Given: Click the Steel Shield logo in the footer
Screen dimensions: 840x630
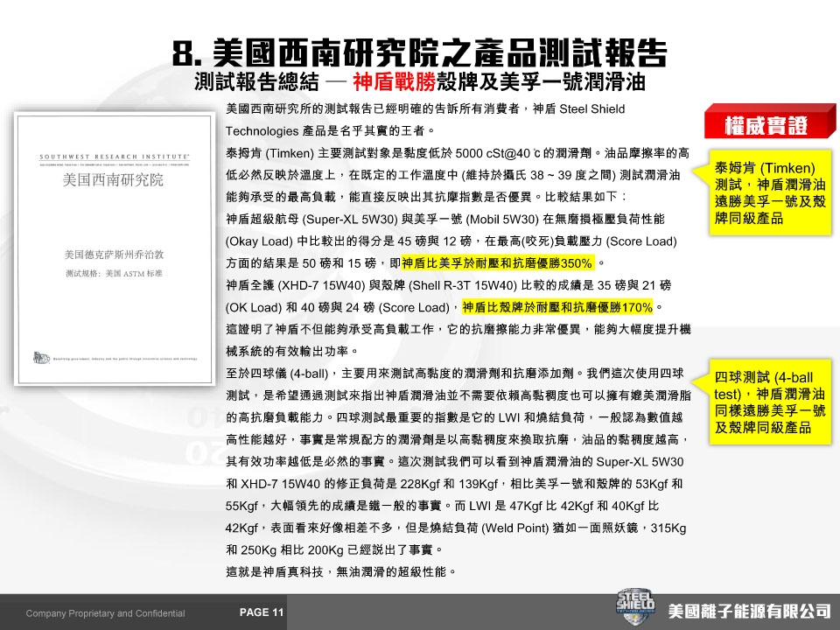Looking at the screenshot, I should tap(635, 607).
